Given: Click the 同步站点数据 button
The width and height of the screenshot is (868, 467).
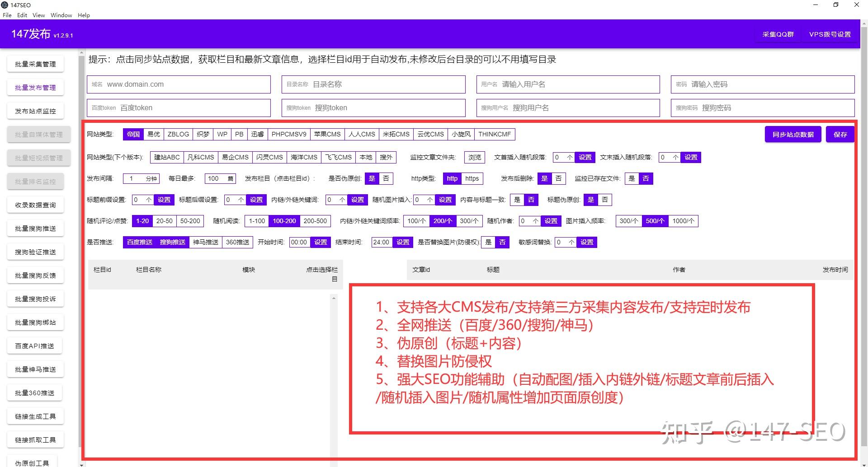Looking at the screenshot, I should pos(793,134).
